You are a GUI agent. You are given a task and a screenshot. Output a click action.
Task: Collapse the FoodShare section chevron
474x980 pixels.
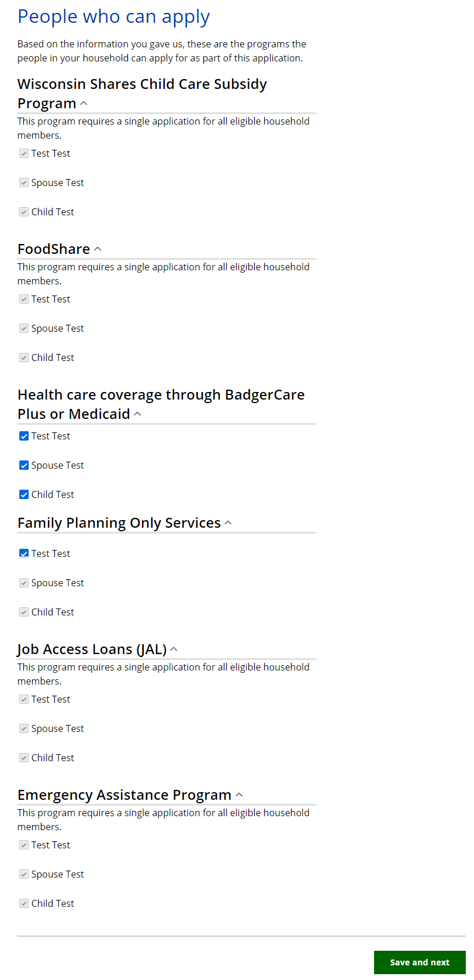point(98,249)
